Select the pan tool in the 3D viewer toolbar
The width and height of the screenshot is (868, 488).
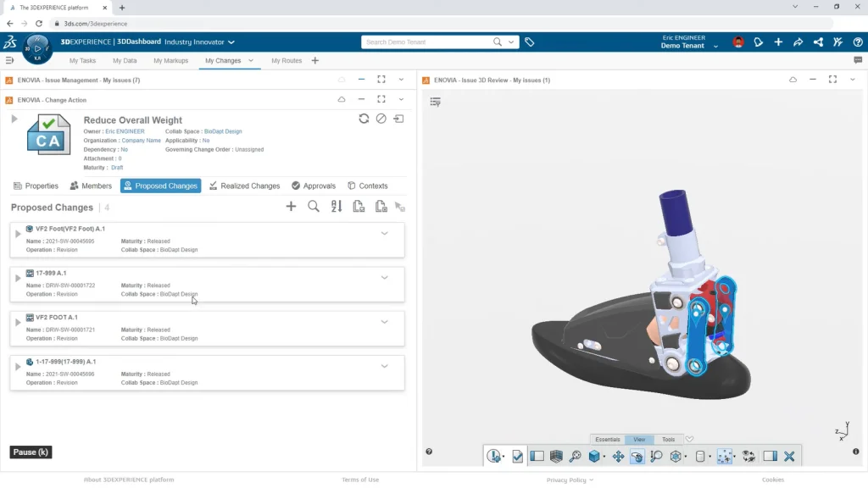click(x=616, y=455)
